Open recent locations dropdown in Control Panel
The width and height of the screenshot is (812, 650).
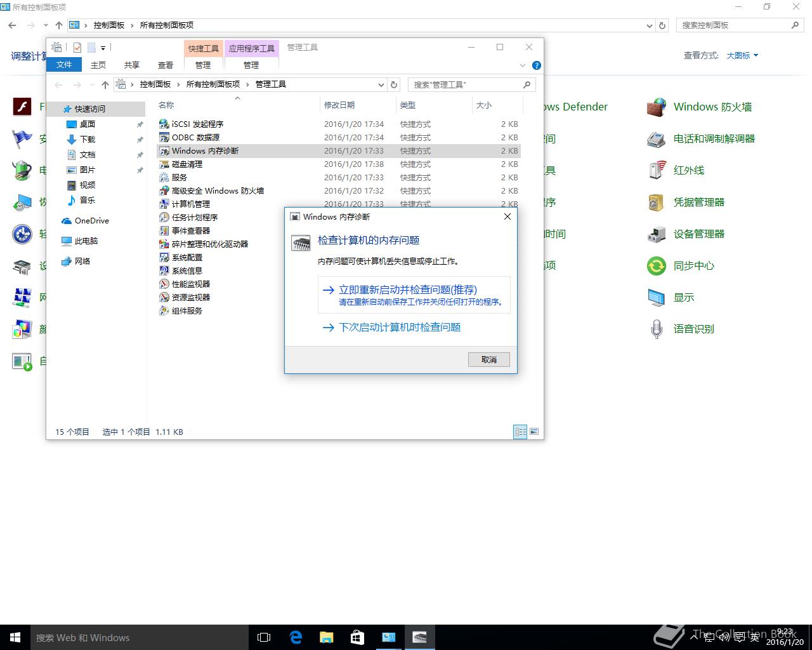click(46, 25)
